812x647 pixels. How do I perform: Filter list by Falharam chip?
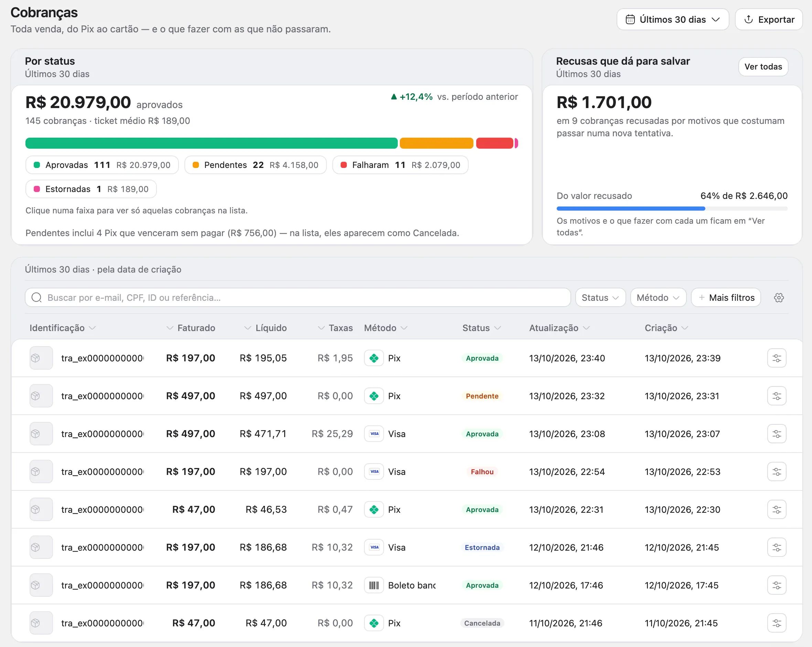(x=400, y=165)
